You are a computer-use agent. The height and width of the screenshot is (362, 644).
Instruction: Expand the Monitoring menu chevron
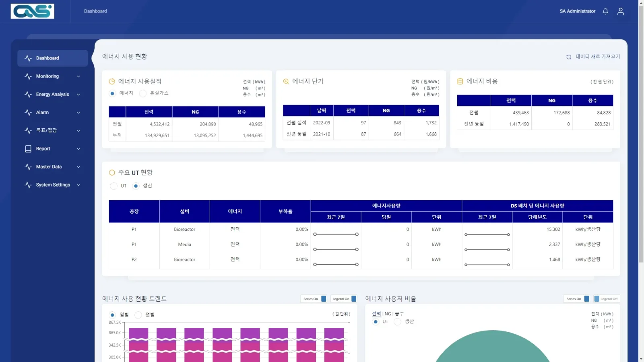(78, 76)
